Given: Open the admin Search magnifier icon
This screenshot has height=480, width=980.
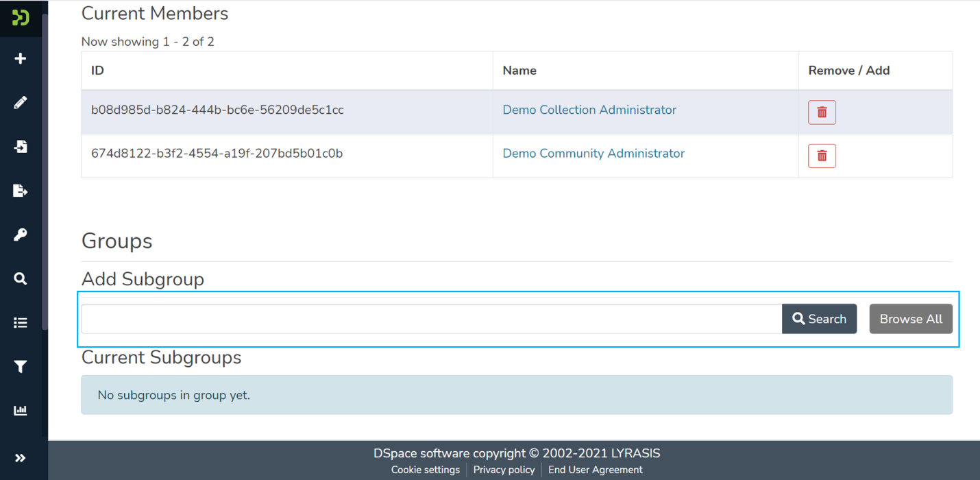Looking at the screenshot, I should (x=21, y=278).
